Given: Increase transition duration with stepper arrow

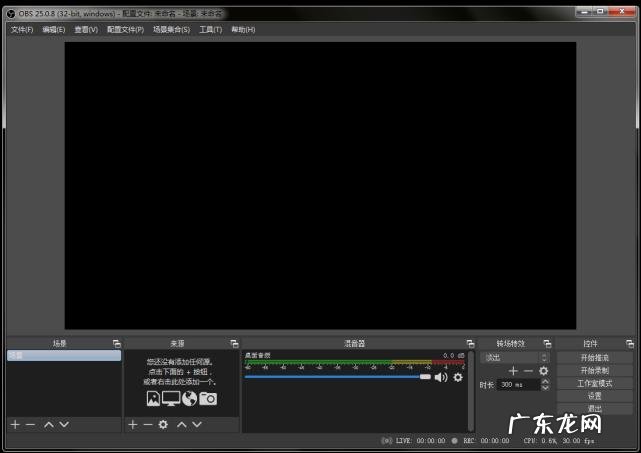Looking at the screenshot, I should coord(545,381).
